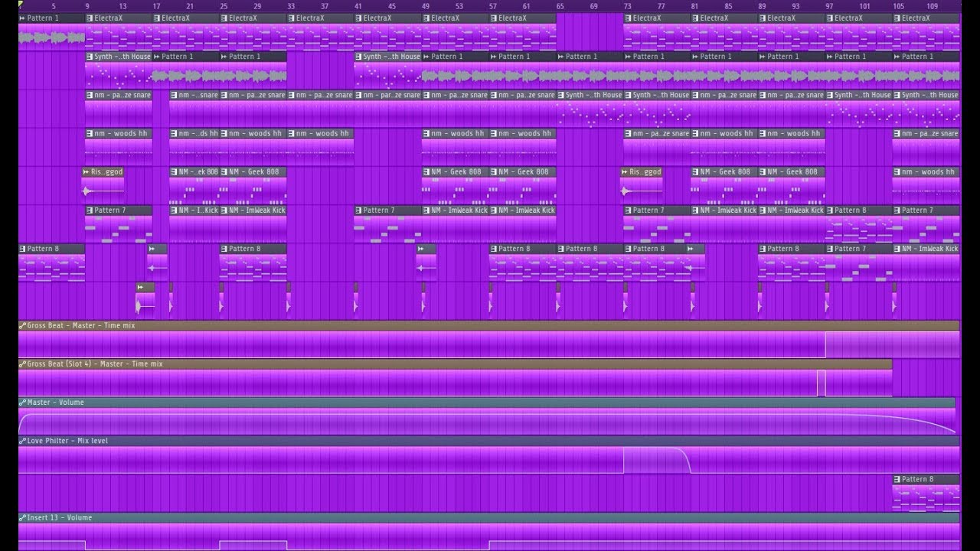
Task: Click the icon on the 'NM - I..Kick' clip
Action: 174,210
